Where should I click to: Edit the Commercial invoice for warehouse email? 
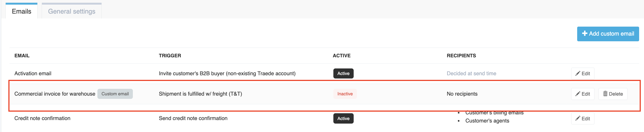pos(583,94)
